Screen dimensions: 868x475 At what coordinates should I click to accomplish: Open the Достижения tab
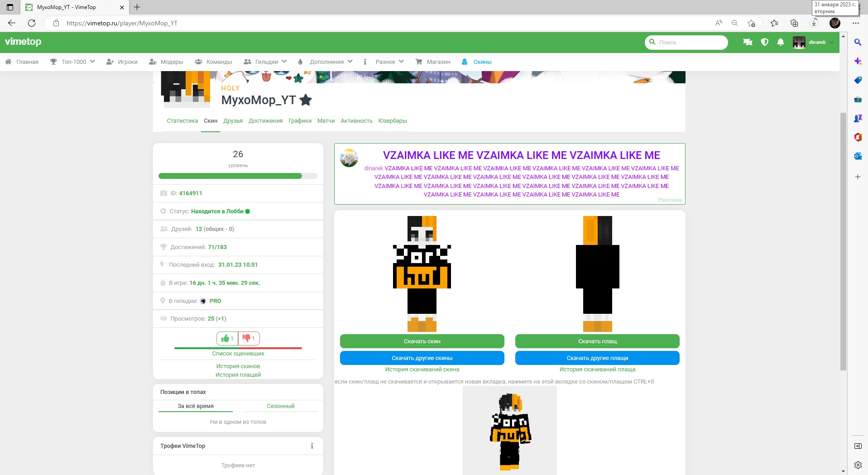click(x=265, y=121)
